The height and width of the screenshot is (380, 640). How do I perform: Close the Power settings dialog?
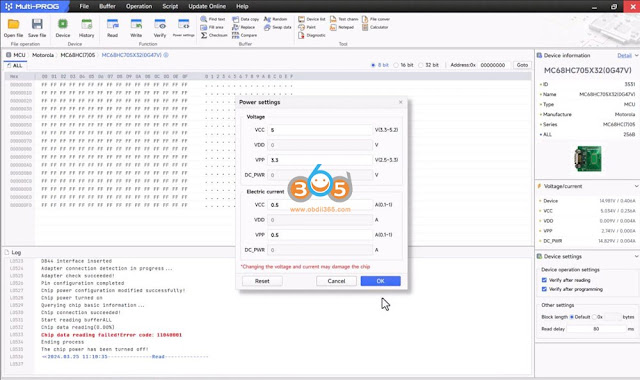[x=400, y=102]
